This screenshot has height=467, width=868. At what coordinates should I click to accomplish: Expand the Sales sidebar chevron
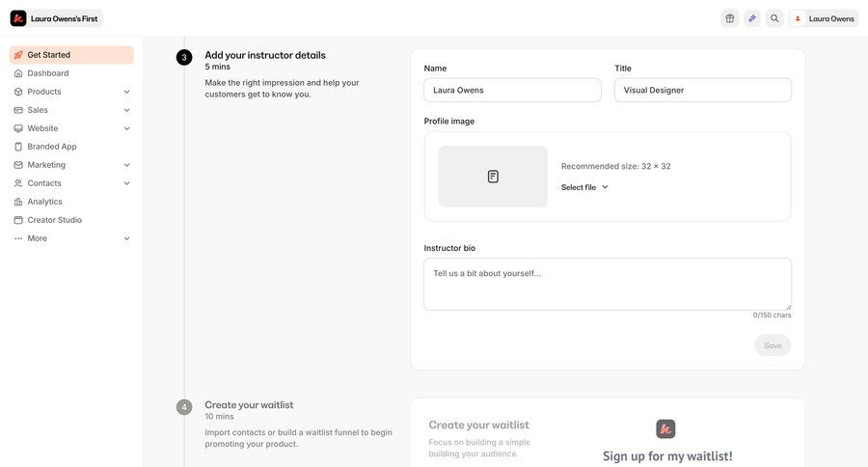(126, 110)
